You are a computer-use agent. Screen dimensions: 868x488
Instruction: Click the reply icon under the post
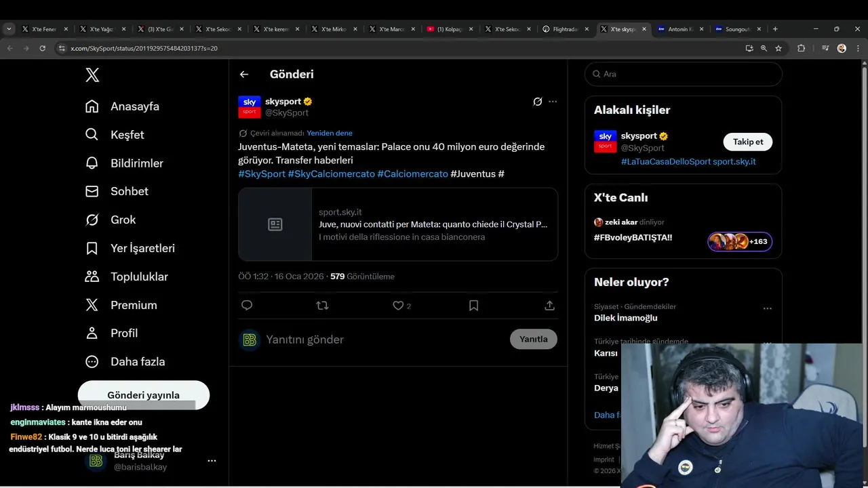coord(247,306)
